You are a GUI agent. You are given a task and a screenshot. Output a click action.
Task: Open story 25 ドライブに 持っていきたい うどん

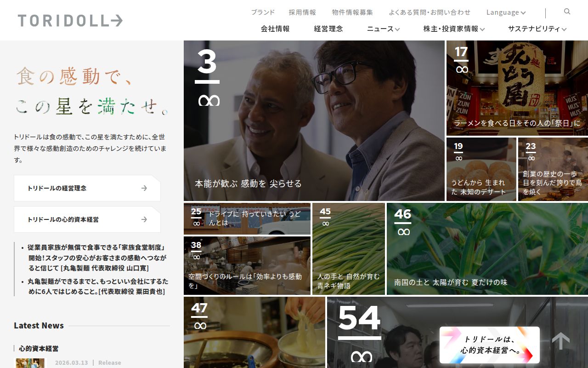[x=247, y=219]
